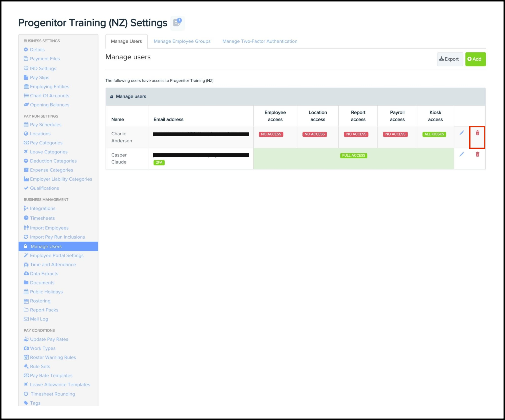The image size is (505, 420).
Task: Click the clock icon next to Timesheets
Action: (26, 218)
